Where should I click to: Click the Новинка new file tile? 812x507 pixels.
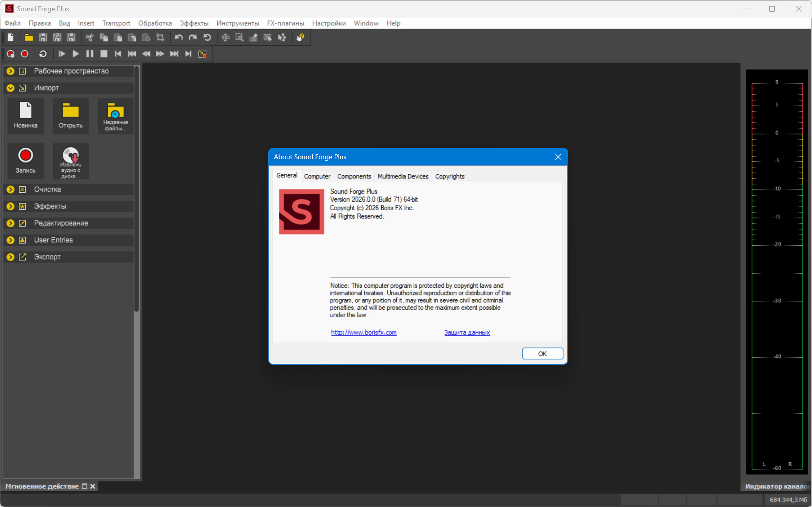26,116
